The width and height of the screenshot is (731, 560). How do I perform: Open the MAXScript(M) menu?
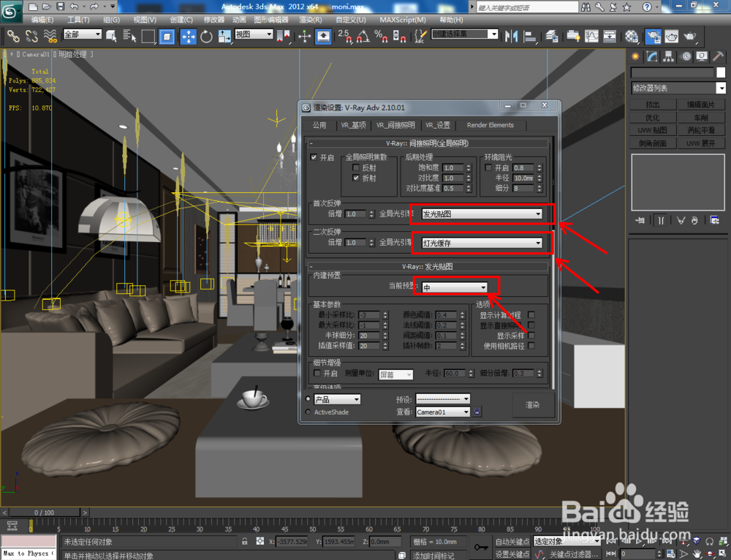pyautogui.click(x=403, y=20)
